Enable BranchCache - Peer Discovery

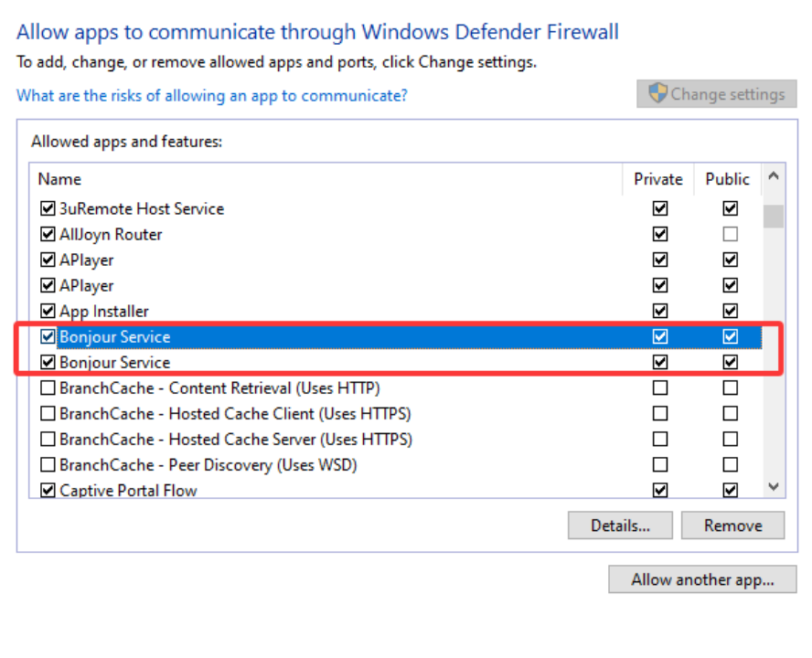47,464
